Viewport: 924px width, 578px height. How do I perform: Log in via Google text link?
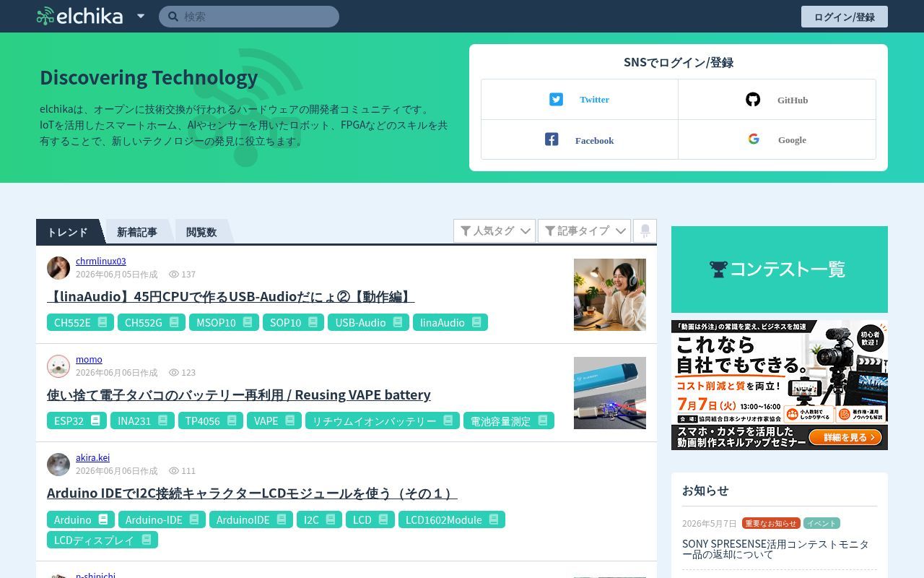coord(792,140)
